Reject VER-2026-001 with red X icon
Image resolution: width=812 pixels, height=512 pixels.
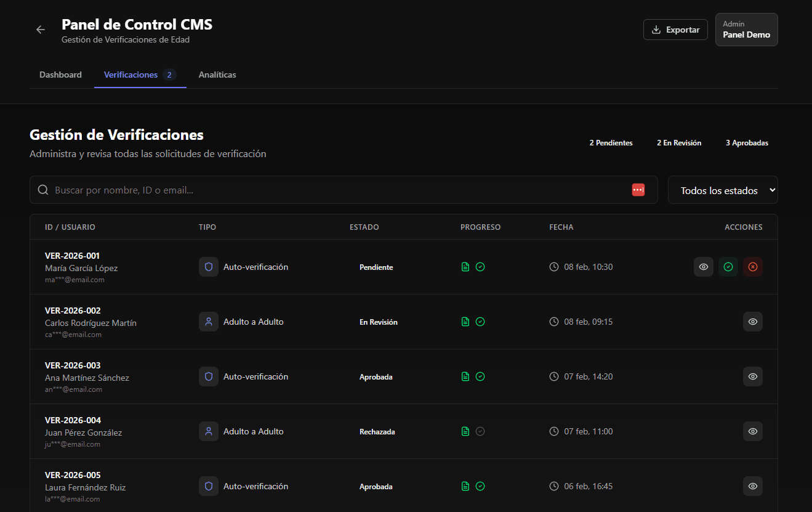coord(753,267)
